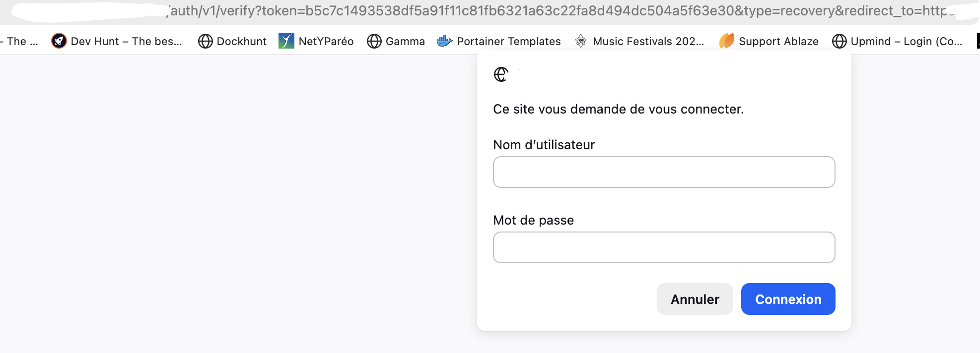Viewport: 980px width, 353px height.
Task: Click the Portainer whale favicon
Action: coord(444,41)
